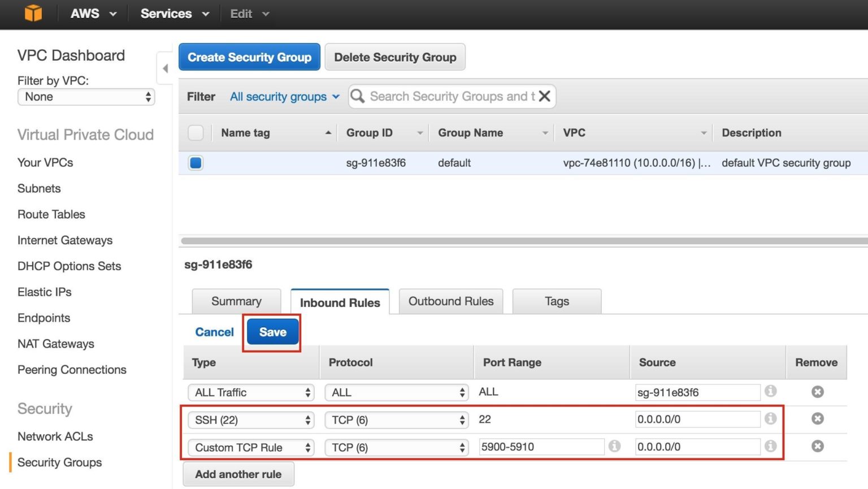
Task: Expand the All security groups filter
Action: (x=284, y=97)
